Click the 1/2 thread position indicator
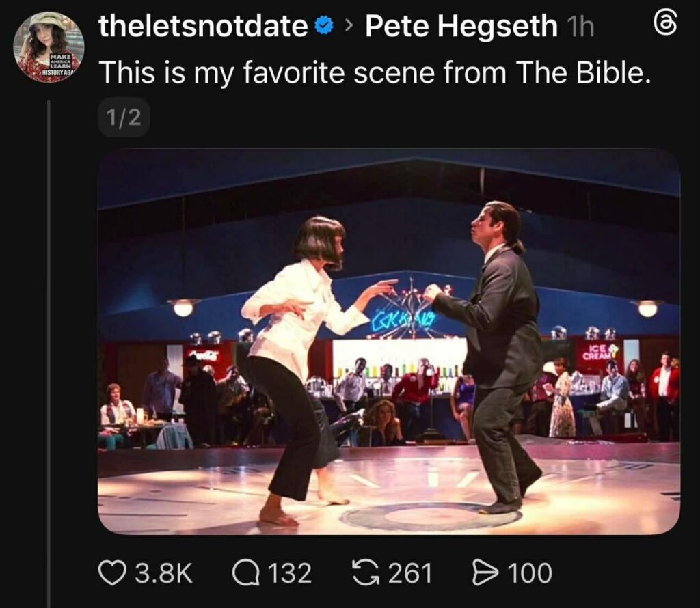Screen dimensions: 700x608 coord(124,118)
